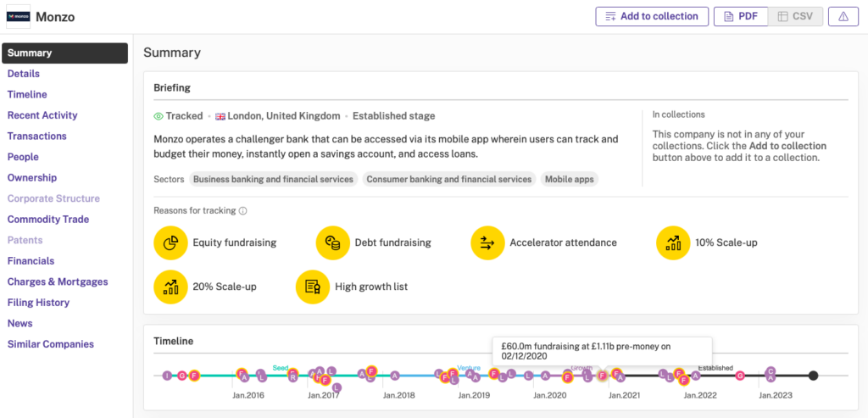Select Summary in the sidebar
The image size is (868, 418).
click(64, 53)
